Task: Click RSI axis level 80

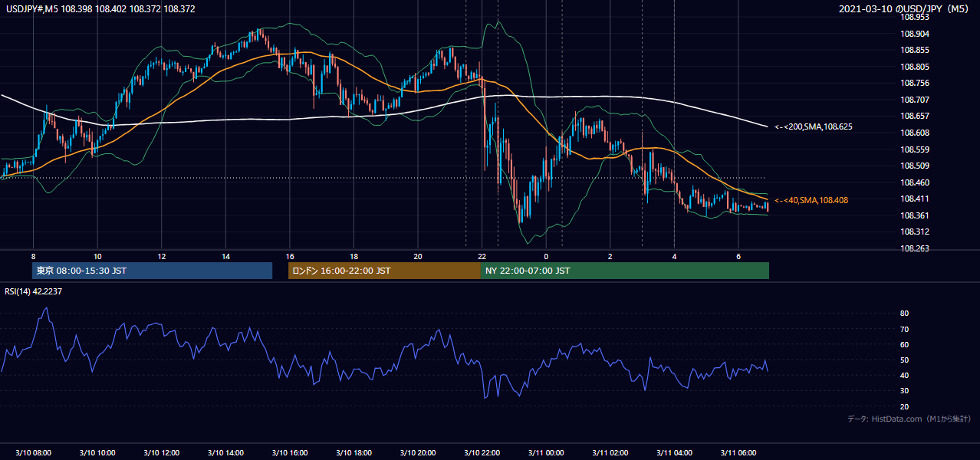Action: click(905, 314)
